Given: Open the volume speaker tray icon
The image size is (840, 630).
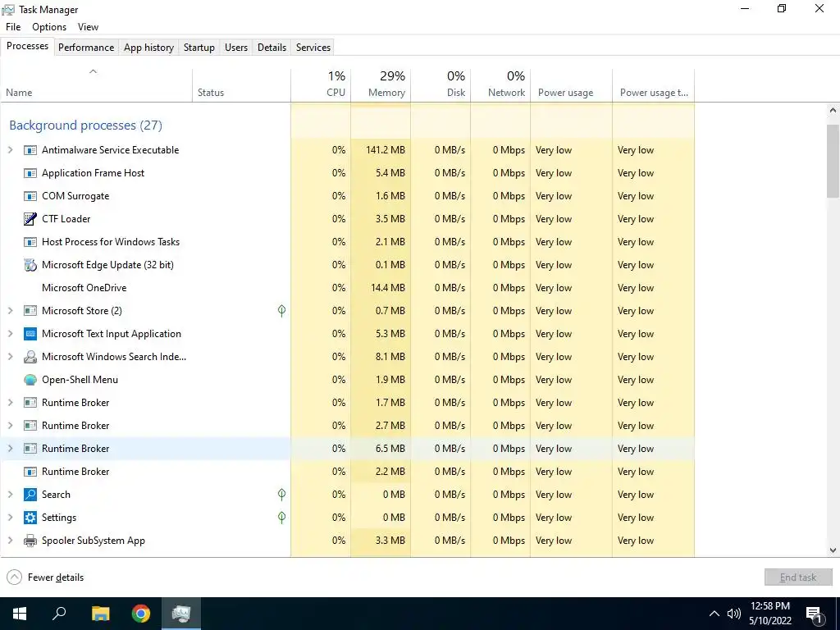Looking at the screenshot, I should point(734,614).
